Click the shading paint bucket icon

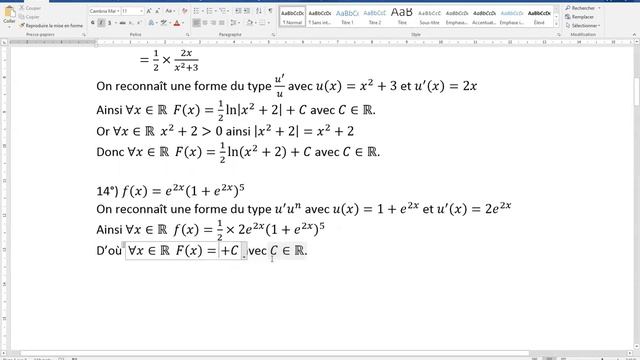pos(249,23)
